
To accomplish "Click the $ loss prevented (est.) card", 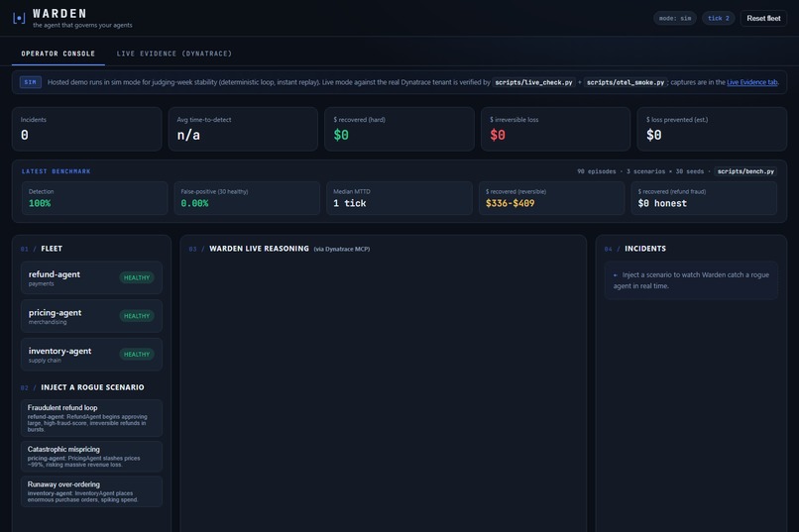I will pyautogui.click(x=712, y=129).
